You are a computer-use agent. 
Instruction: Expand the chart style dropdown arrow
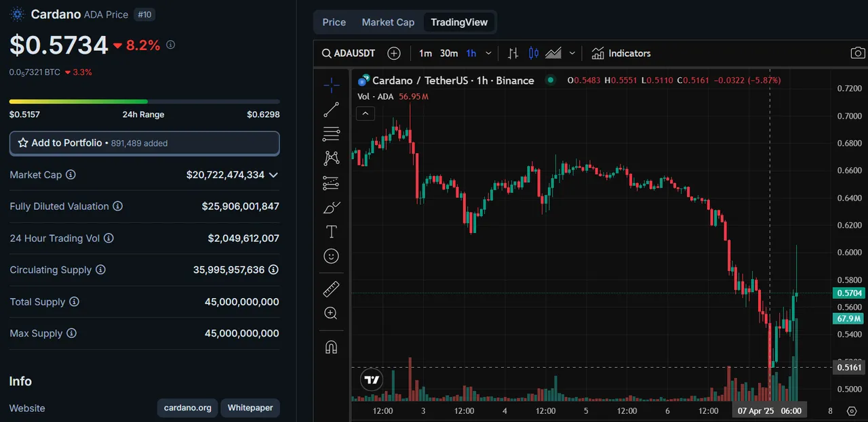tap(572, 54)
